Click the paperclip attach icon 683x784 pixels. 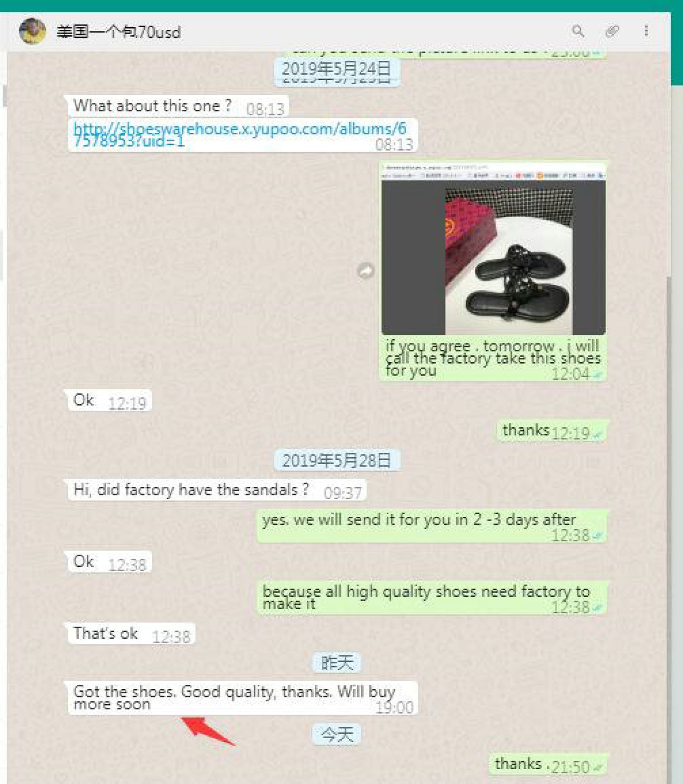coord(612,31)
